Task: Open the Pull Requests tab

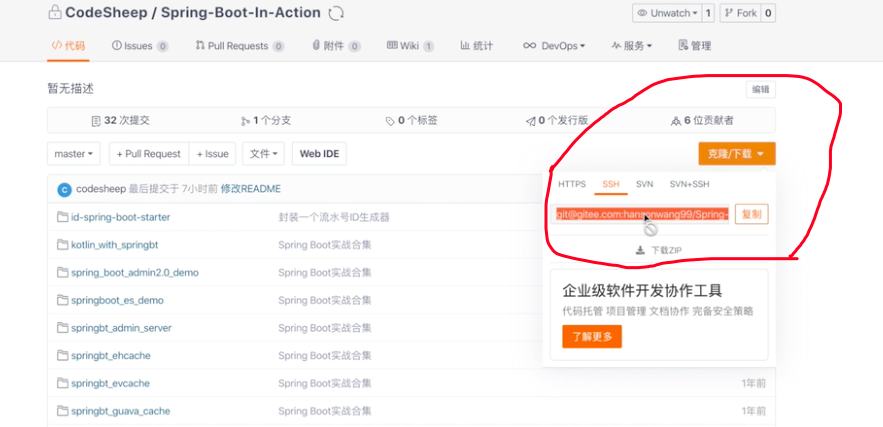Action: pos(240,46)
